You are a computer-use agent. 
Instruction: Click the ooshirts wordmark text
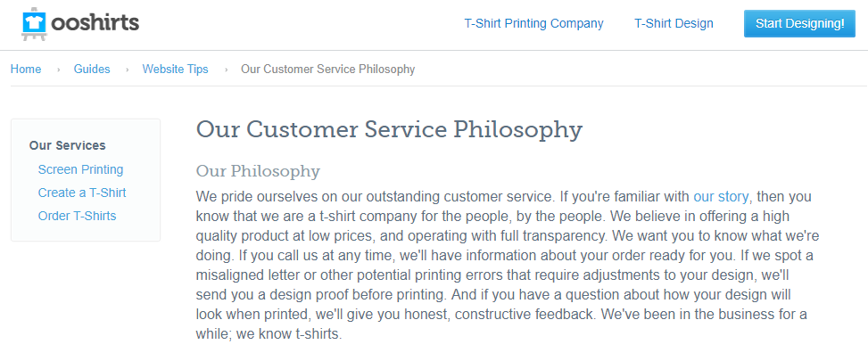[x=95, y=22]
